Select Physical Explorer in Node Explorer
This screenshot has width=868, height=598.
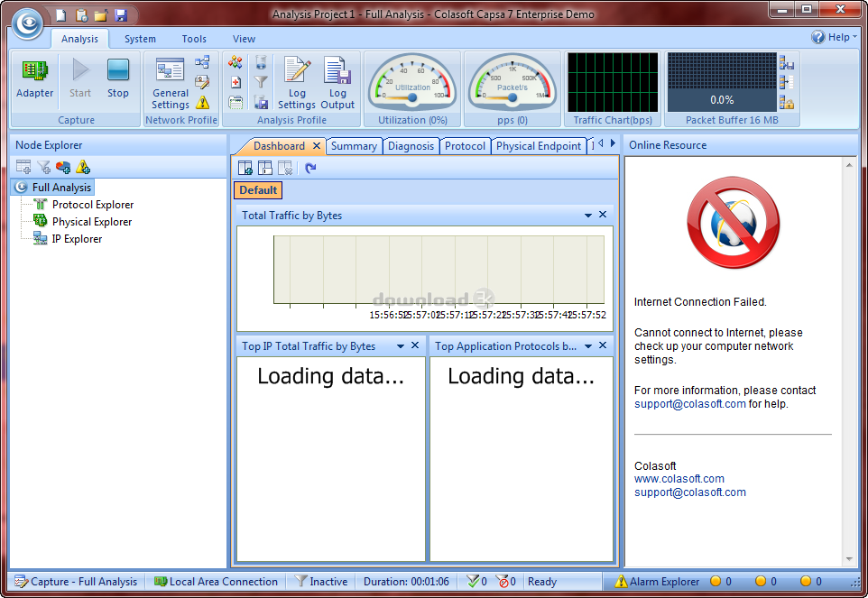92,222
